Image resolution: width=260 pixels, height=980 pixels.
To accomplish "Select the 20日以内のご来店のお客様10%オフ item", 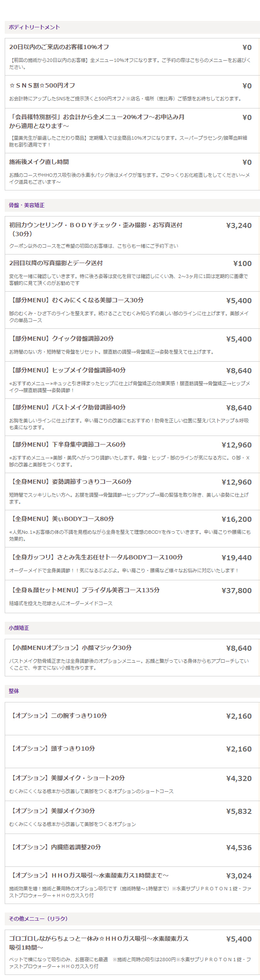I will pyautogui.click(x=59, y=47).
